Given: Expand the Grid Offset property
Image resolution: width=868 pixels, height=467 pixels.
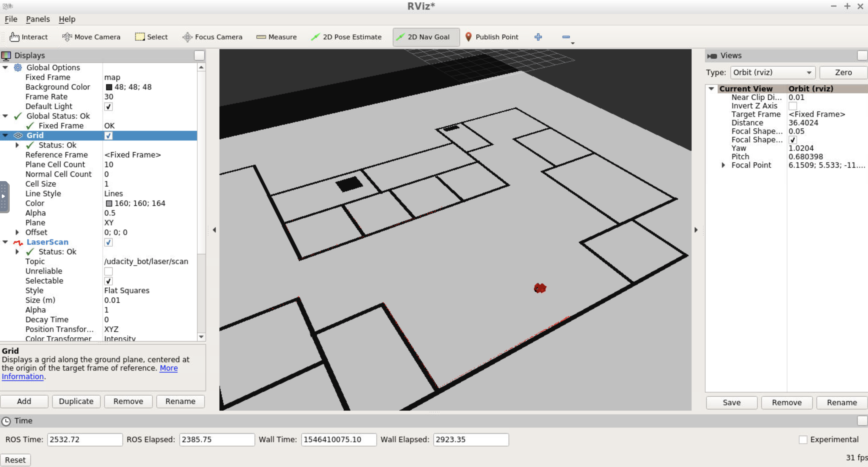Looking at the screenshot, I should coord(17,232).
